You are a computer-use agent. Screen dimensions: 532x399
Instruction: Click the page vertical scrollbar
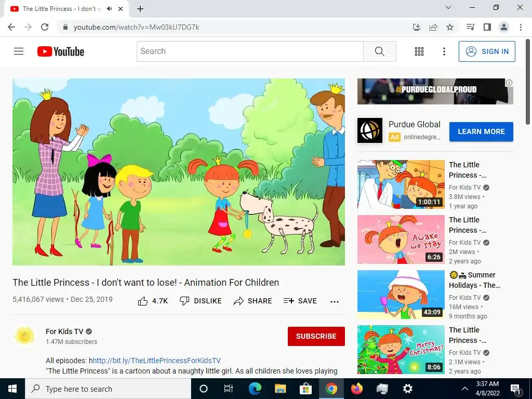click(x=528, y=82)
